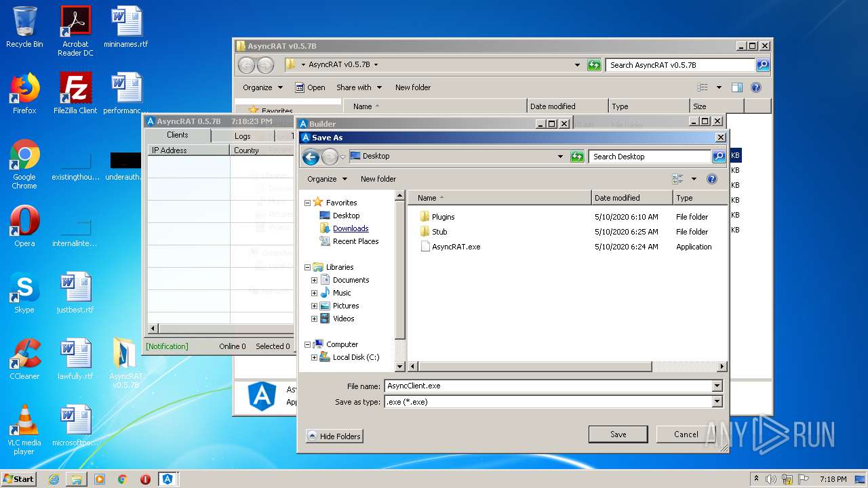Click the IP Address column header
Viewport: 868px width, 488px height.
click(189, 150)
